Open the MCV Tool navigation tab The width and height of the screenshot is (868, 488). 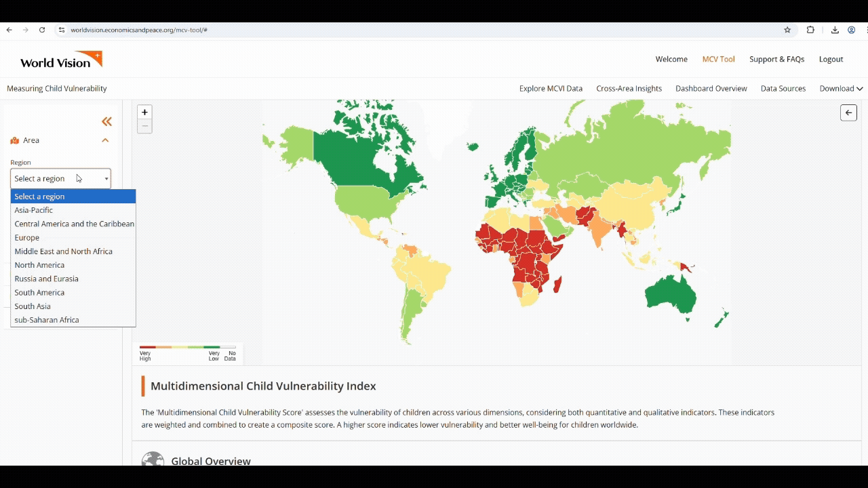click(718, 60)
